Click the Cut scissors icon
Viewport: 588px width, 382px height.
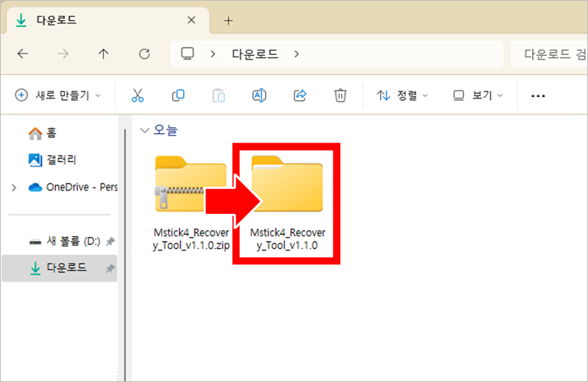click(x=137, y=95)
